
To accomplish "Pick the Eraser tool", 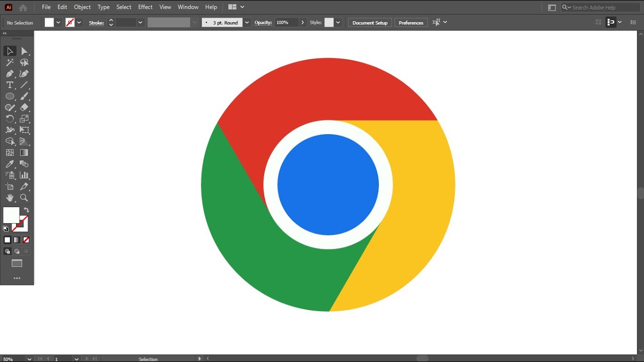I will click(24, 108).
